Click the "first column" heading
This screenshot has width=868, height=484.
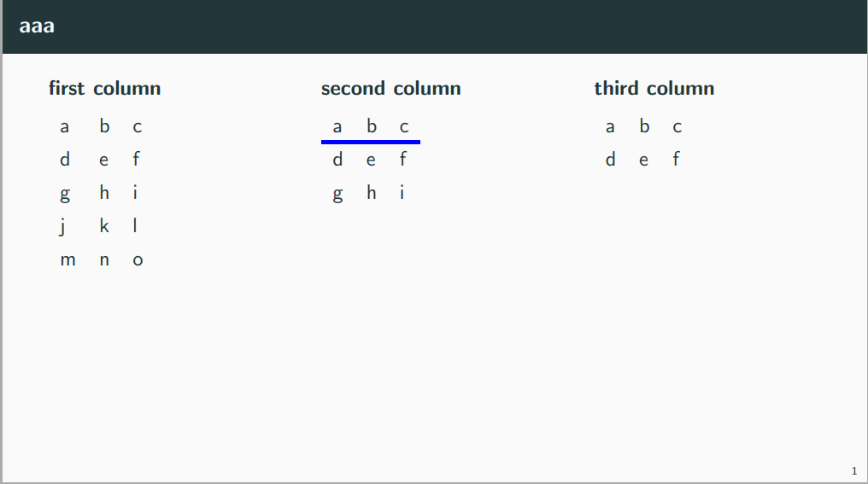104,88
